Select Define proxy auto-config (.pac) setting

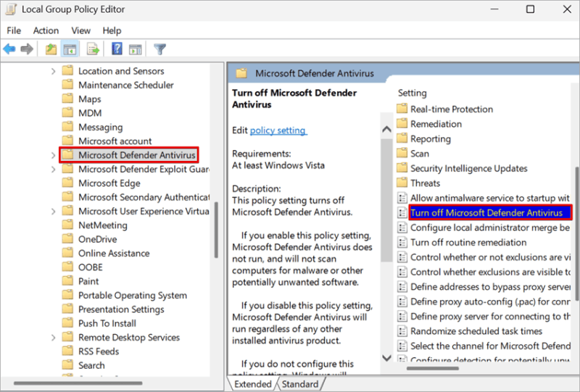[490, 301]
